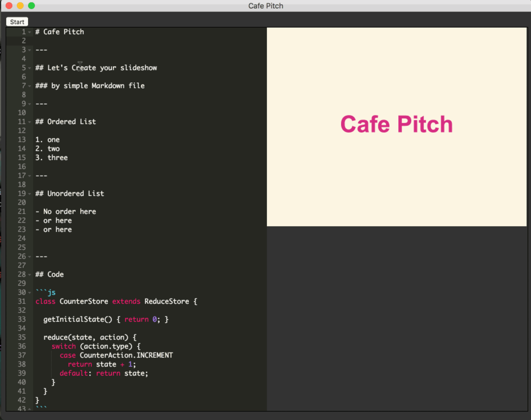Collapse the 'by simple Markdown file' heading
This screenshot has width=531, height=420.
click(30, 86)
